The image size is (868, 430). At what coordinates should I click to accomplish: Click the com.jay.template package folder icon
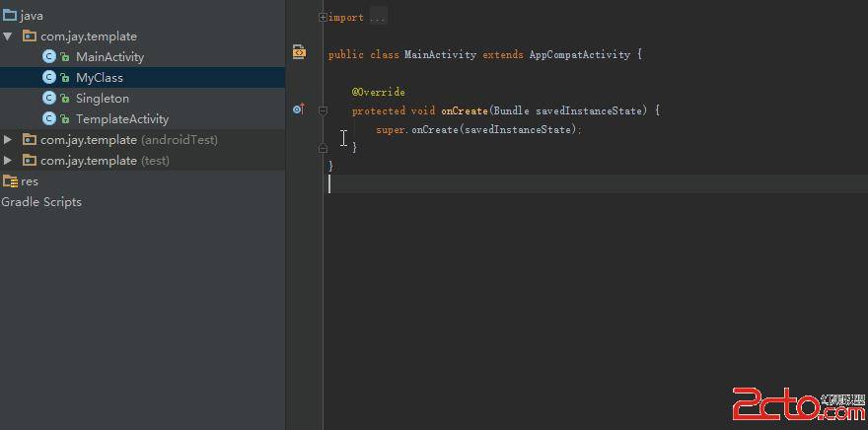coord(30,36)
